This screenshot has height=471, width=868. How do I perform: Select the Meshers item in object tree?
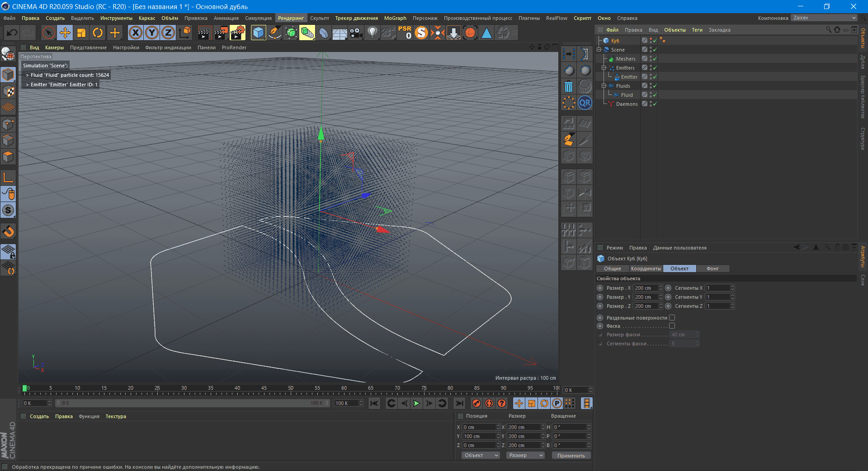[625, 59]
